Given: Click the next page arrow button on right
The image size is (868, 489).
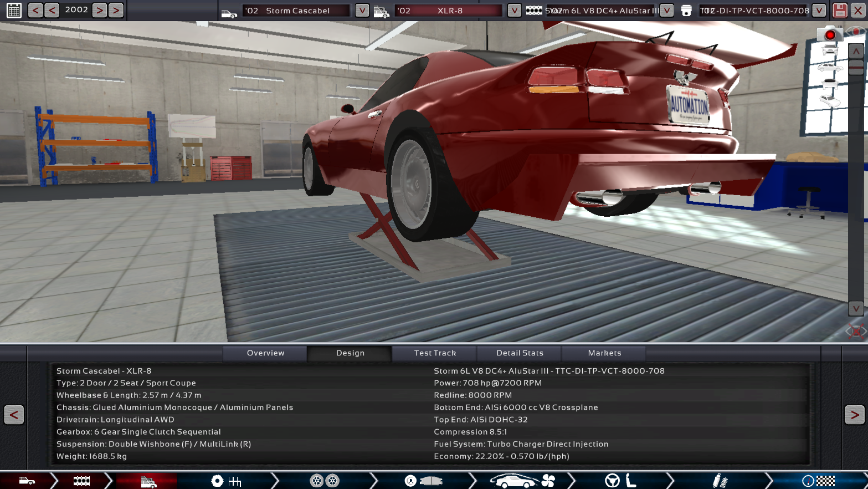Looking at the screenshot, I should (x=854, y=415).
